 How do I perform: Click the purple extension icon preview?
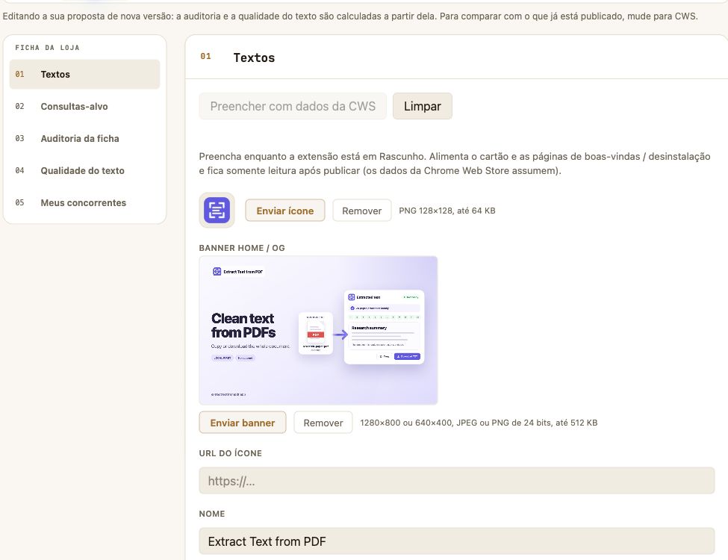click(x=217, y=211)
